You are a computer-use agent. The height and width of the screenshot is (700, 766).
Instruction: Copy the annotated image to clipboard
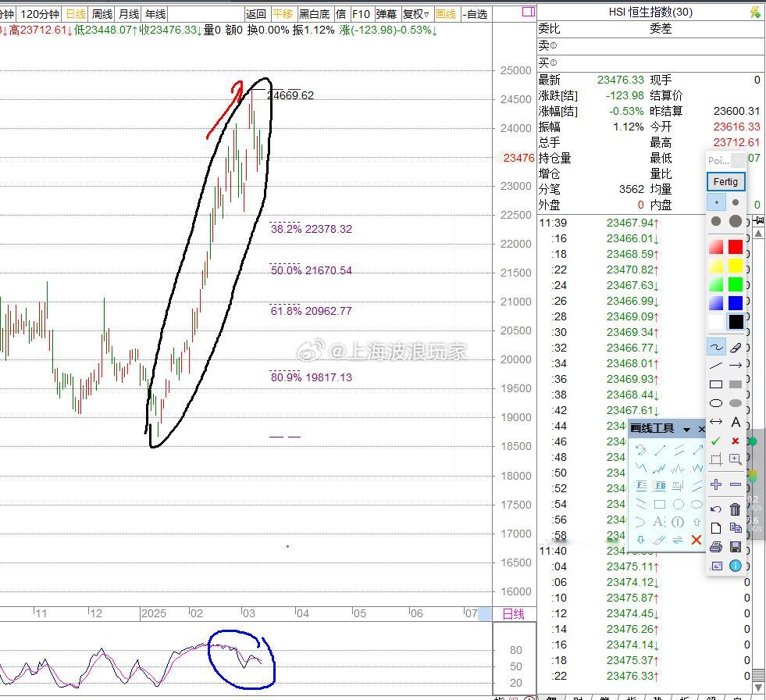click(736, 528)
